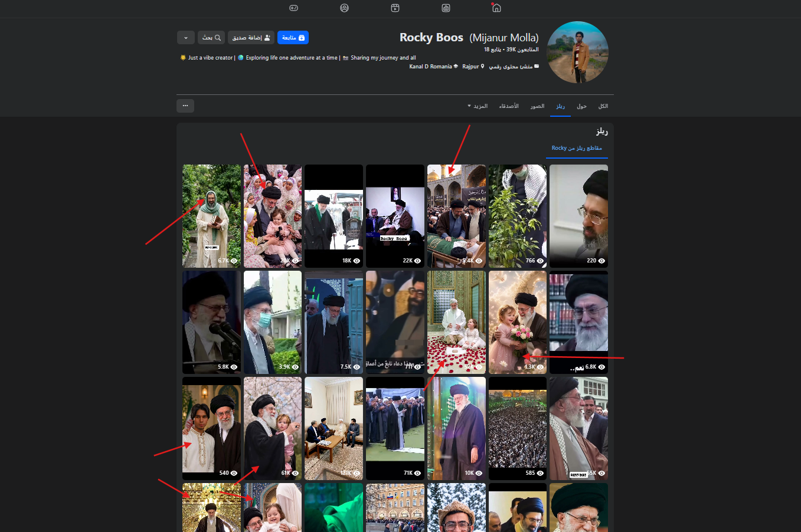Expand the المزيد more dropdown
The height and width of the screenshot is (532, 801).
[x=478, y=106]
